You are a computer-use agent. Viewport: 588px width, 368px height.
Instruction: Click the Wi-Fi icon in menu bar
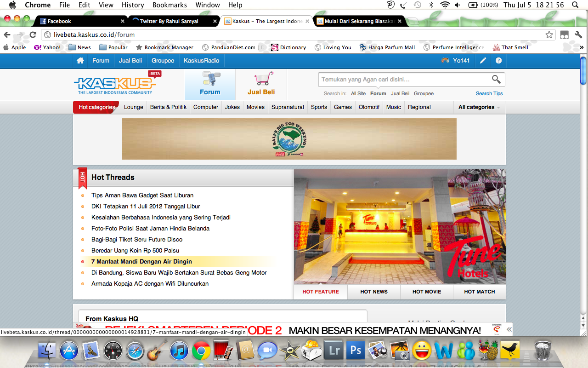click(x=444, y=5)
